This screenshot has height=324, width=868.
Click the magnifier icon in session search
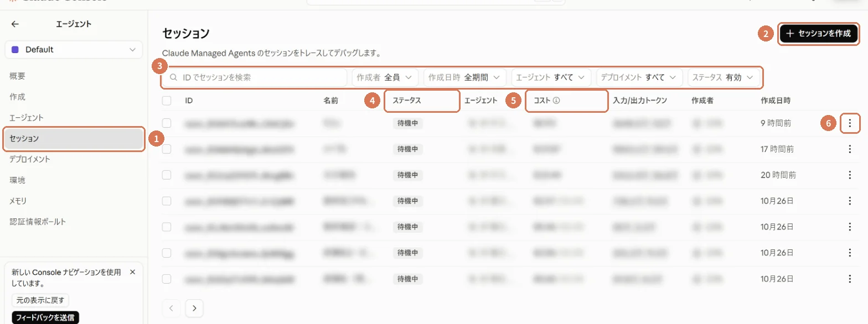(x=173, y=77)
